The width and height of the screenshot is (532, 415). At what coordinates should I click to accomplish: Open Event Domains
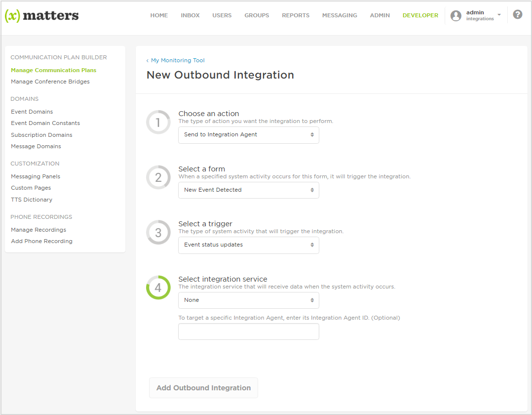32,112
